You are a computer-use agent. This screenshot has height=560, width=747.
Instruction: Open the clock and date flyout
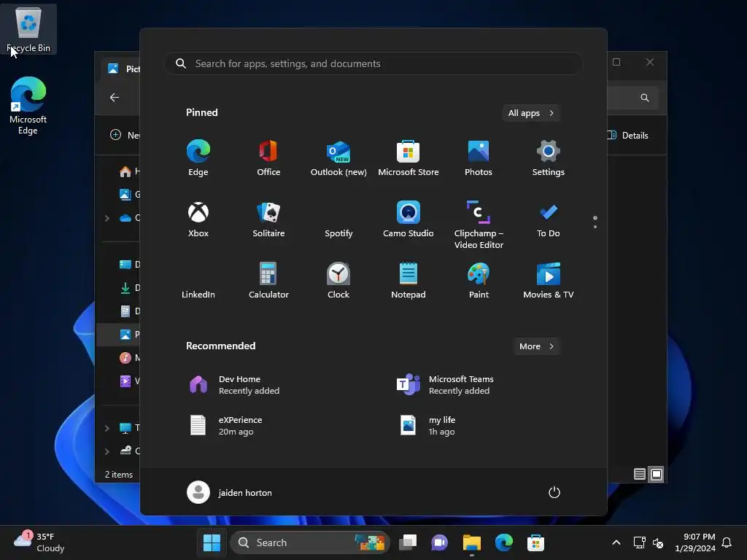[x=695, y=542]
